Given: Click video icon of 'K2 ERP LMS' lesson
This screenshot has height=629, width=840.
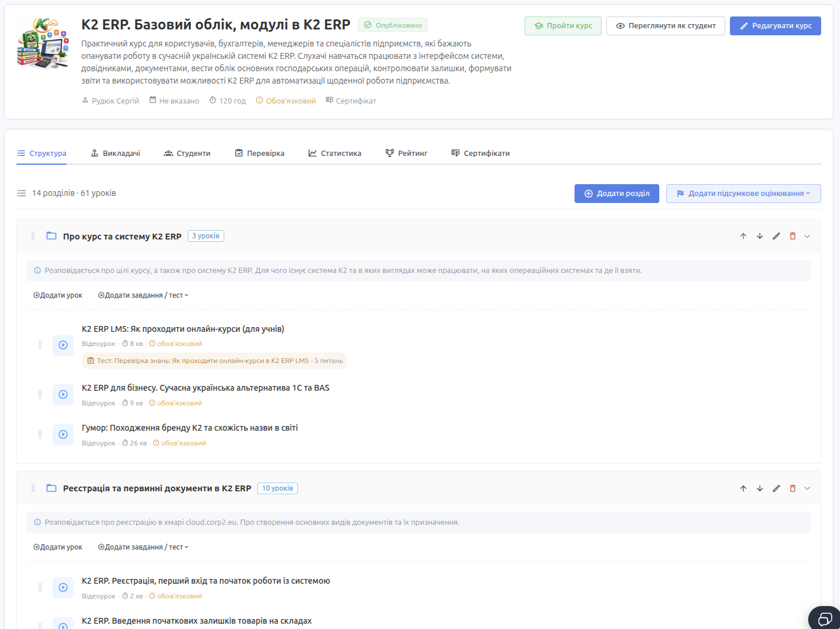Looking at the screenshot, I should click(63, 345).
